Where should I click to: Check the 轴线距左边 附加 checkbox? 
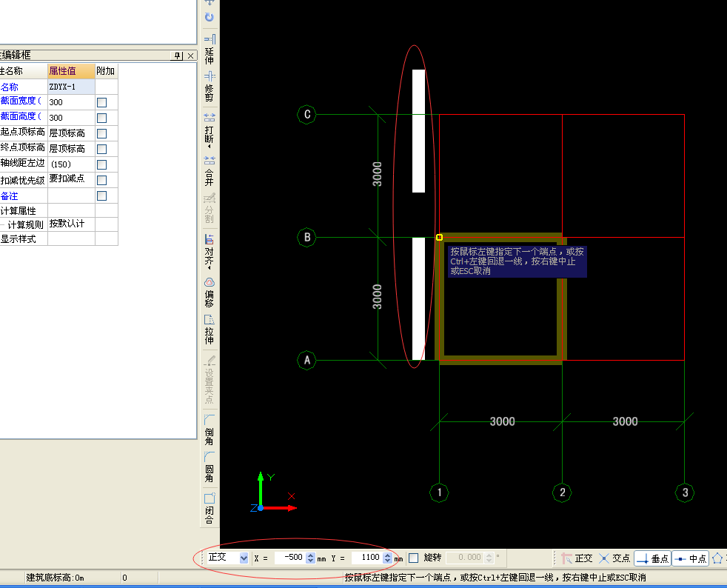[x=102, y=164]
